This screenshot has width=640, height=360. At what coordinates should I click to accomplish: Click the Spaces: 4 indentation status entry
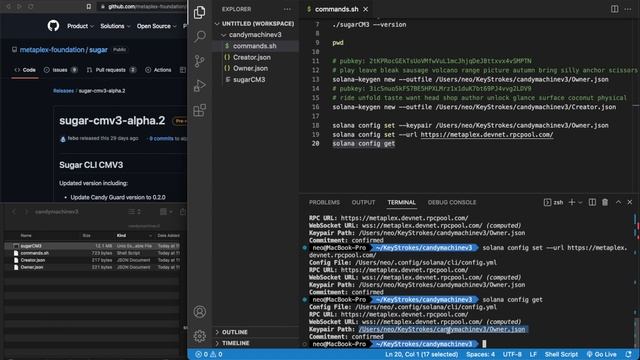tap(480, 354)
